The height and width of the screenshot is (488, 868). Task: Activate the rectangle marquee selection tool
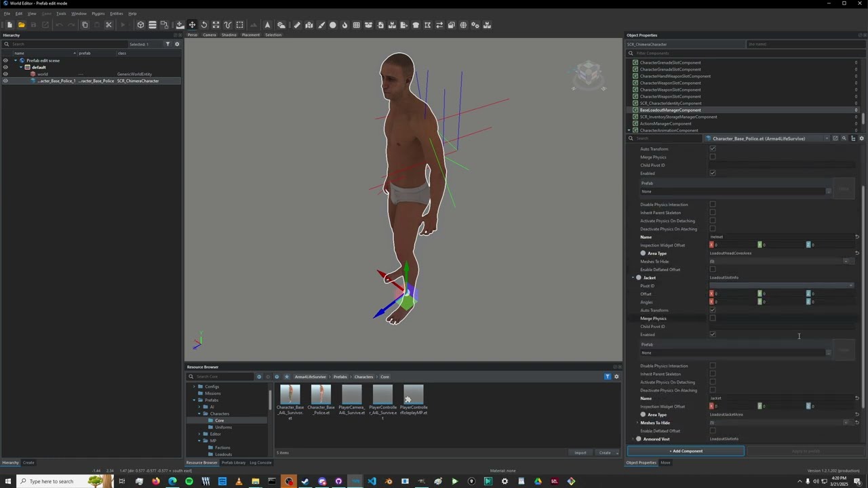[x=239, y=25]
